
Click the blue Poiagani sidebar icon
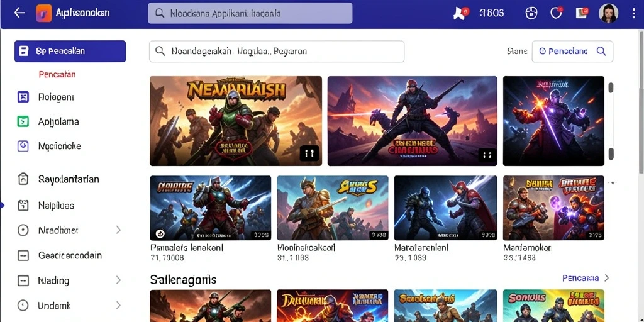point(23,97)
